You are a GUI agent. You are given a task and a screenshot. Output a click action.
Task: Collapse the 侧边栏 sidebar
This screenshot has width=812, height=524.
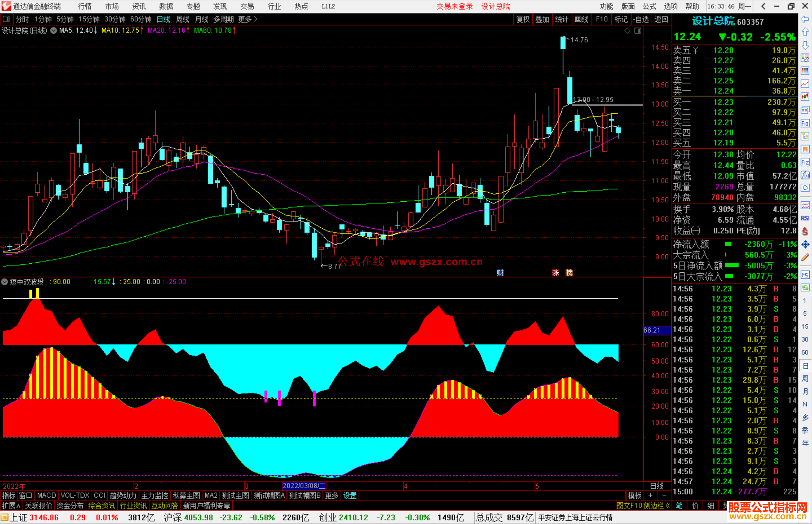pyautogui.click(x=657, y=506)
